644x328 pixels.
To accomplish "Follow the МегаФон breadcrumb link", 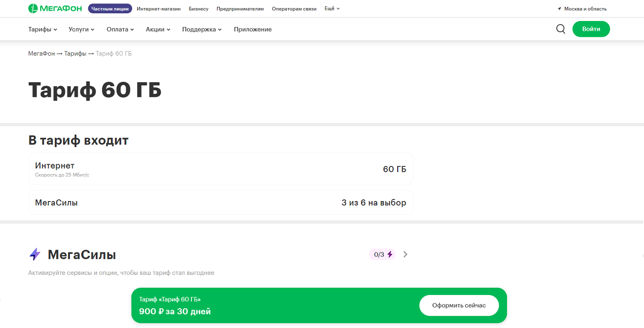I will click(x=42, y=54).
